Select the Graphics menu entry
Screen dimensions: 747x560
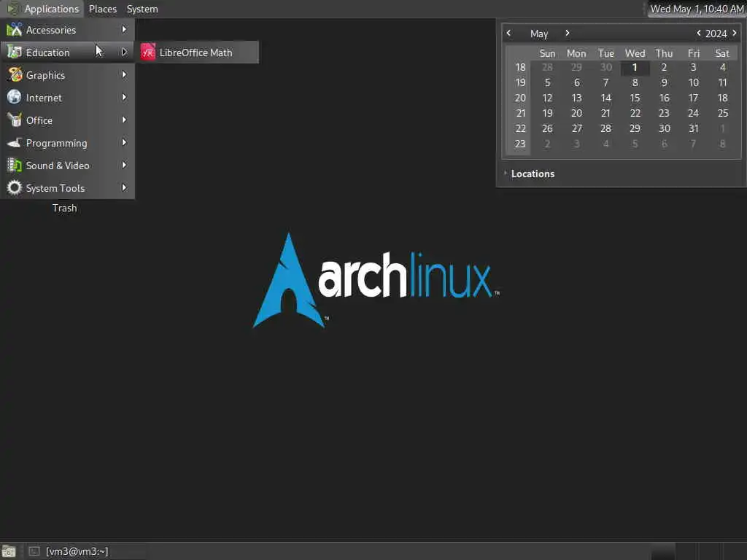tap(68, 75)
